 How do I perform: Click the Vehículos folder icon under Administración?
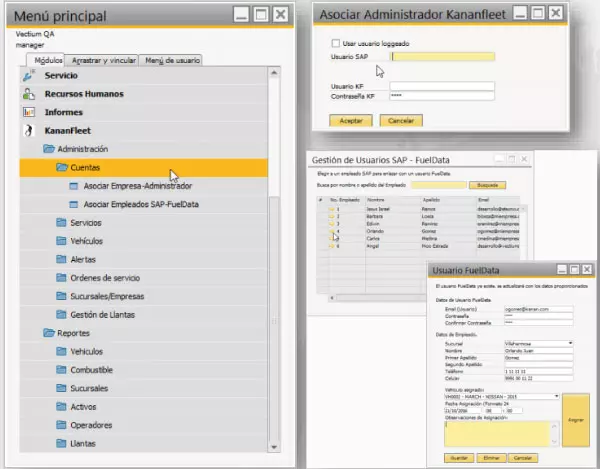click(x=63, y=241)
